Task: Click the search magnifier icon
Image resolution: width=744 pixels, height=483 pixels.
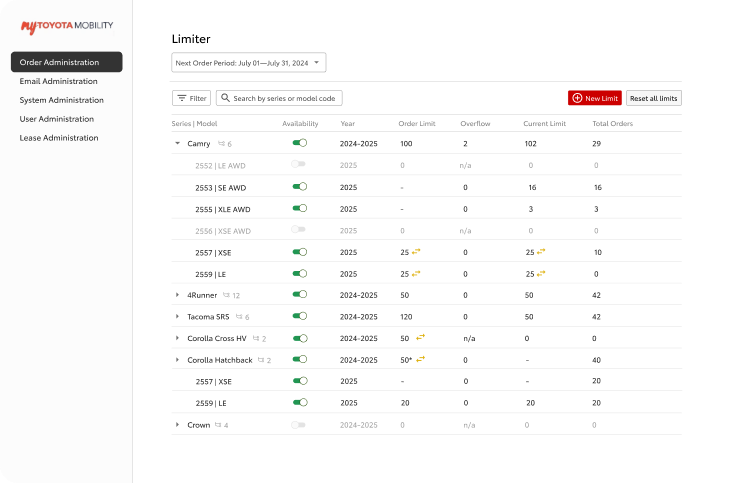Action: coord(225,98)
